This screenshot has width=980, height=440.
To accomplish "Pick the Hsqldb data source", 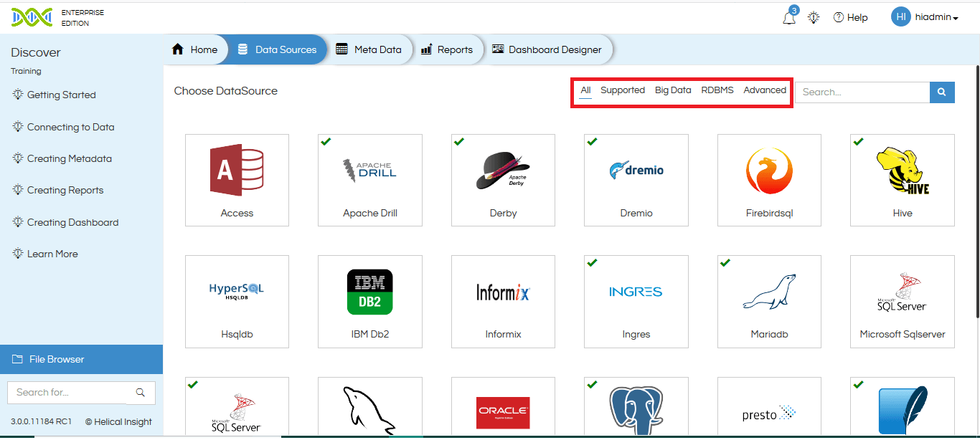I will 237,302.
